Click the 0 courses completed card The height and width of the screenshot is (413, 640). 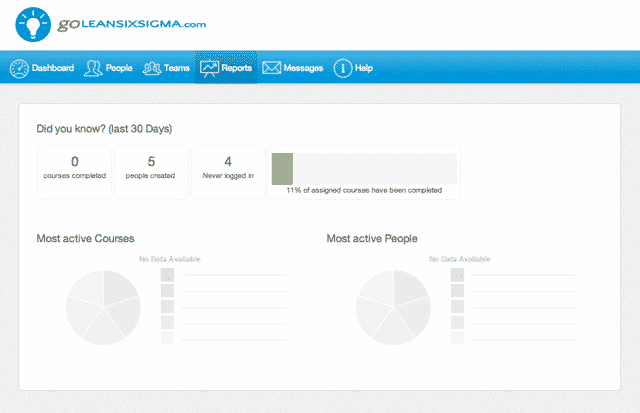75,173
